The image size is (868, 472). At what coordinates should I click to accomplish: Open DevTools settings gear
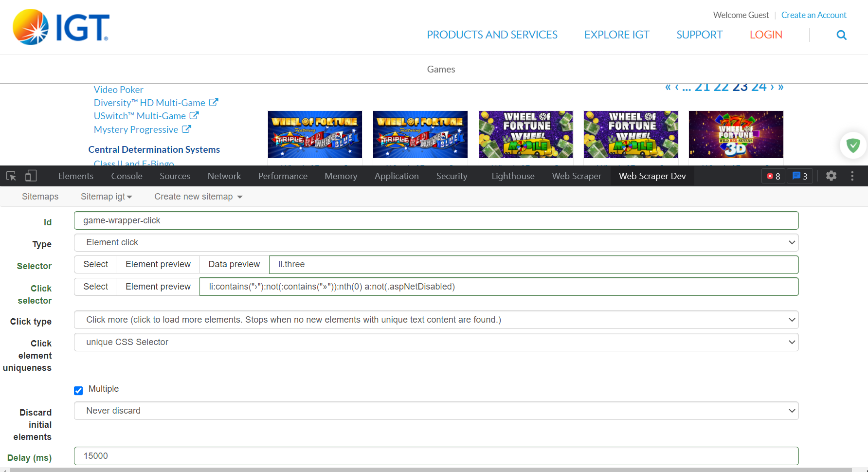tap(831, 176)
